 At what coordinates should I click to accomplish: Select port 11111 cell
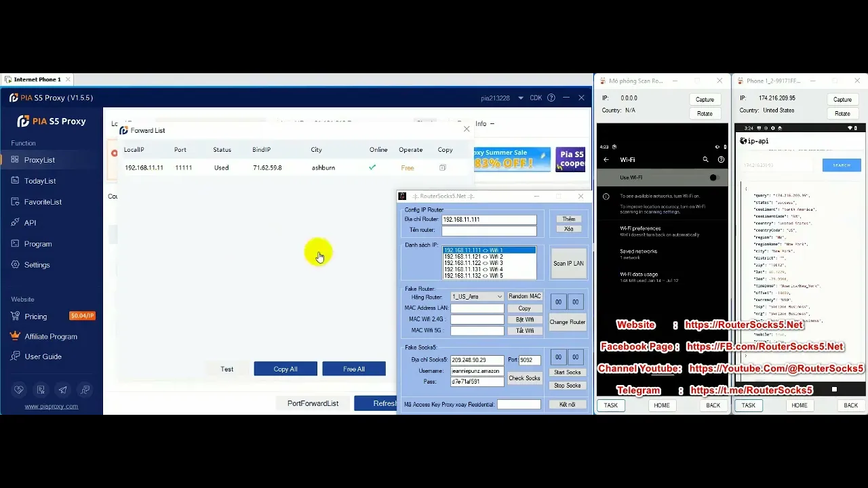(183, 167)
